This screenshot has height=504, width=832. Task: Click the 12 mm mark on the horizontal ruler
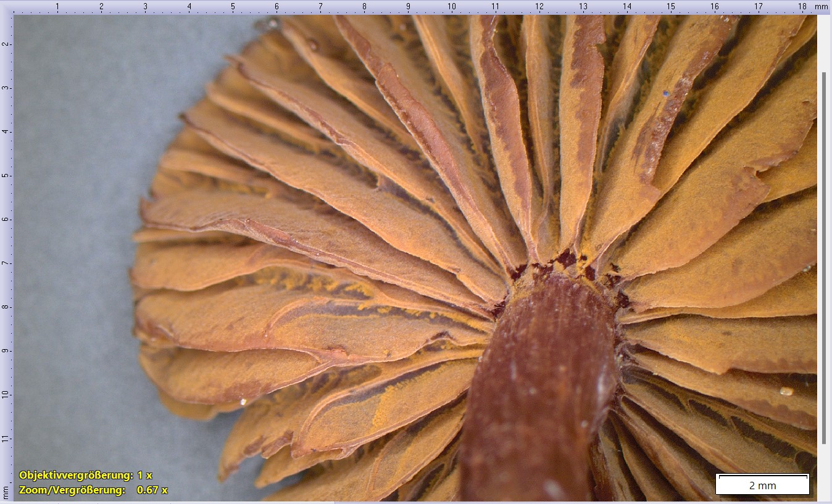(x=539, y=7)
